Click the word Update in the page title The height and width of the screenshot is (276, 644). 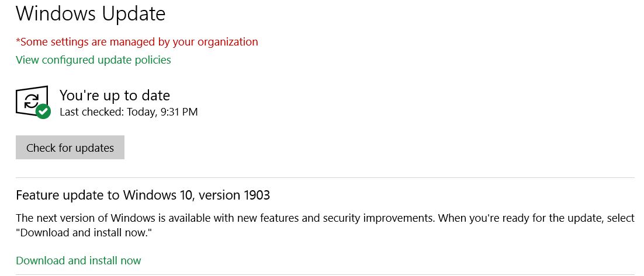click(x=133, y=15)
